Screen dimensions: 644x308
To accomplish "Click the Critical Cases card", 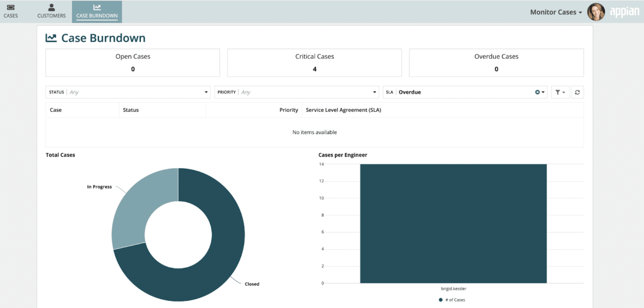I will pos(315,62).
